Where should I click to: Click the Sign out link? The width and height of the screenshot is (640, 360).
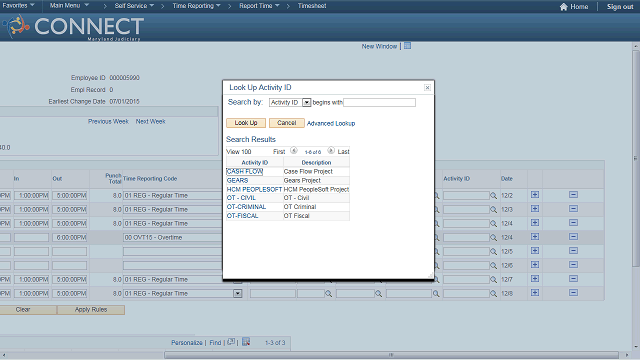[620, 7]
